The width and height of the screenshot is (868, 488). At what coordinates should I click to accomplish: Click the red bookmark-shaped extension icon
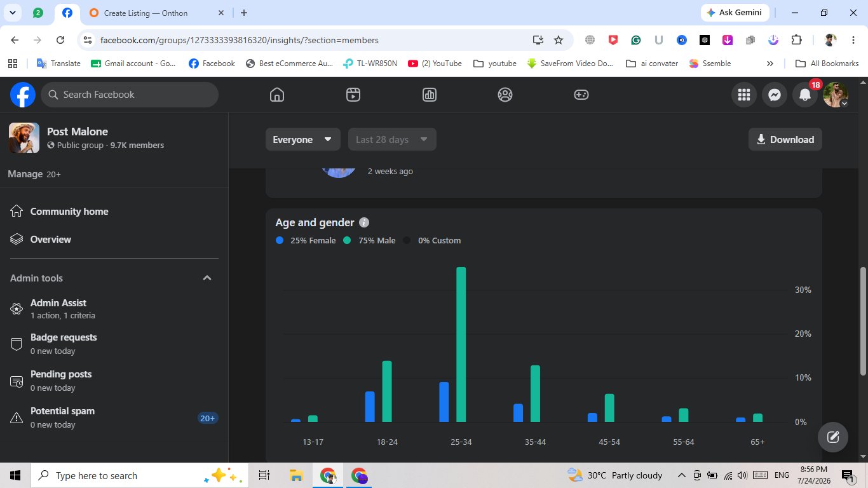pyautogui.click(x=613, y=40)
